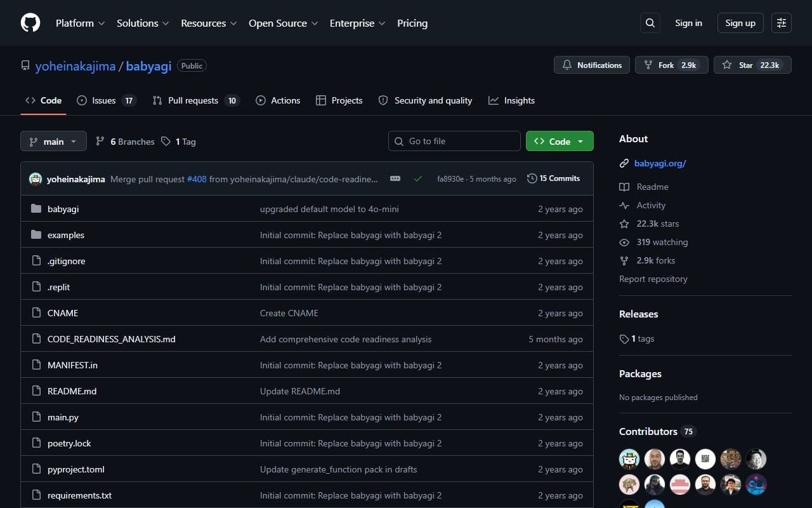The width and height of the screenshot is (812, 508).
Task: Click commit message 'upgraded default model to 4o-mini'
Action: [329, 209]
